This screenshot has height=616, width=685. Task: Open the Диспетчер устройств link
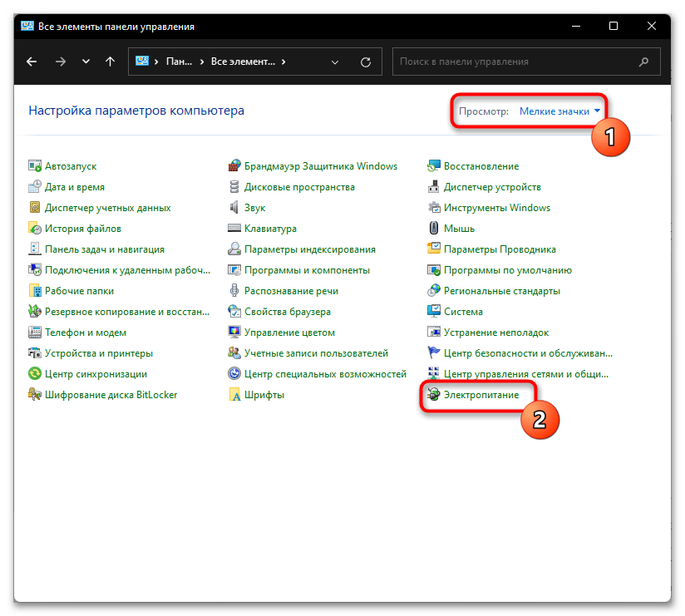pyautogui.click(x=492, y=187)
